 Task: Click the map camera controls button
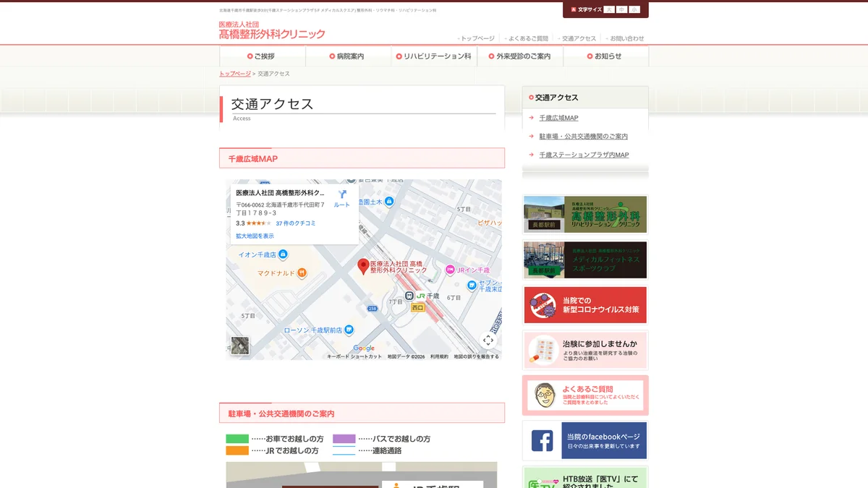click(488, 340)
